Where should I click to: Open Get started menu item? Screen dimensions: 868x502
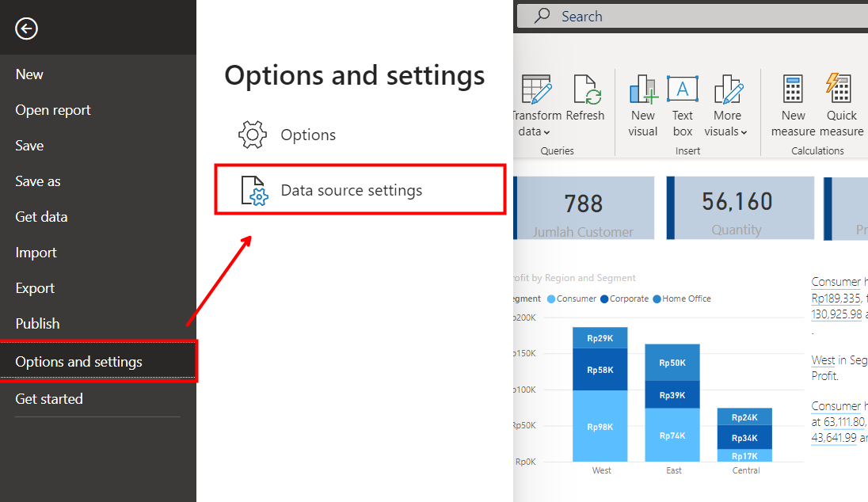49,399
